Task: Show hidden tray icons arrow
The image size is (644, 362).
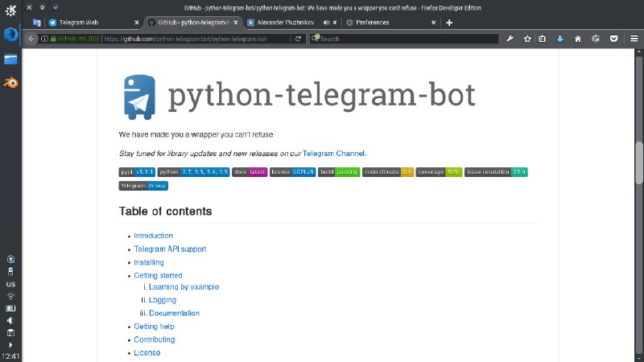Action: tap(10, 345)
